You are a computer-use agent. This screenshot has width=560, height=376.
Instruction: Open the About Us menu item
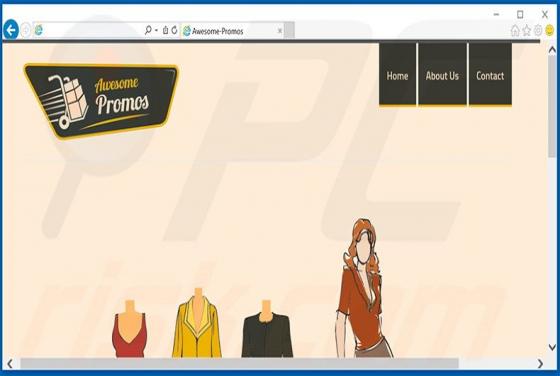(442, 75)
